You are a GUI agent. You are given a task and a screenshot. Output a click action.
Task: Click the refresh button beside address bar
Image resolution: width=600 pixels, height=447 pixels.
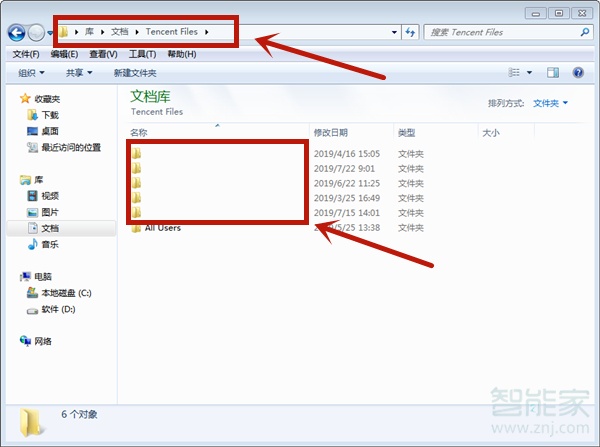(410, 33)
